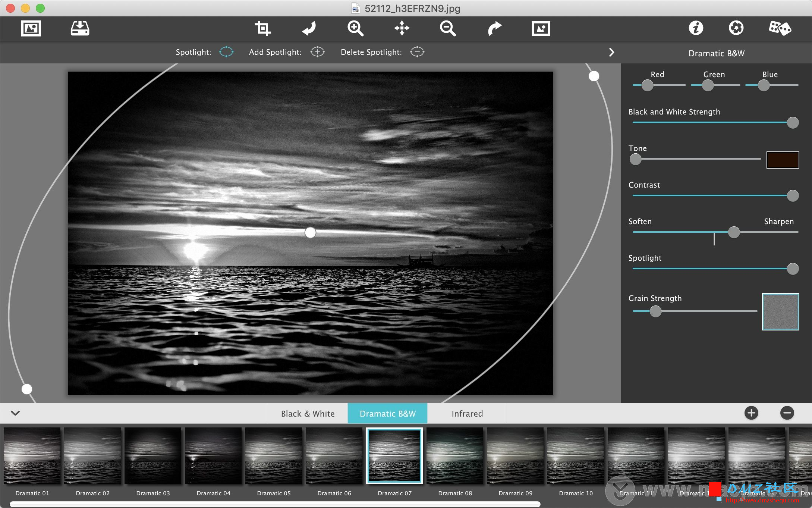The width and height of the screenshot is (812, 508).
Task: Adjust the Red channel slider
Action: [648, 85]
